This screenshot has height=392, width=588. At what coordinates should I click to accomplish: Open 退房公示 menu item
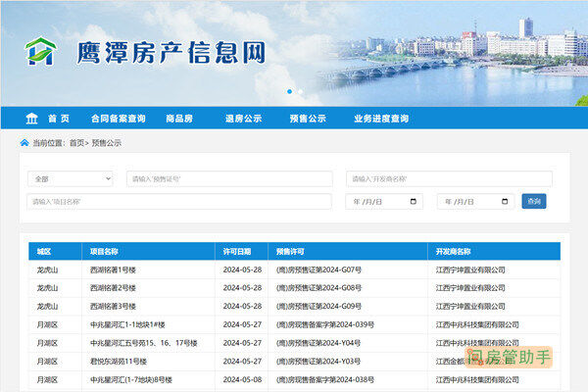pos(243,119)
